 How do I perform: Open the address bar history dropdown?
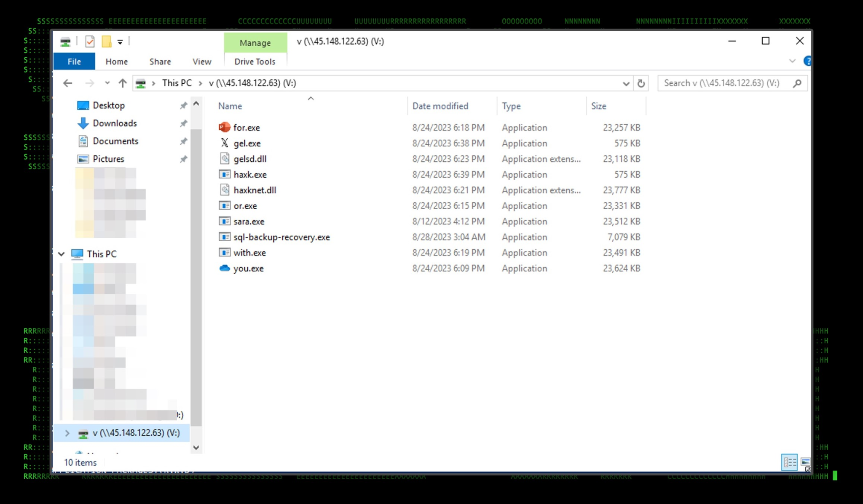coord(626,83)
